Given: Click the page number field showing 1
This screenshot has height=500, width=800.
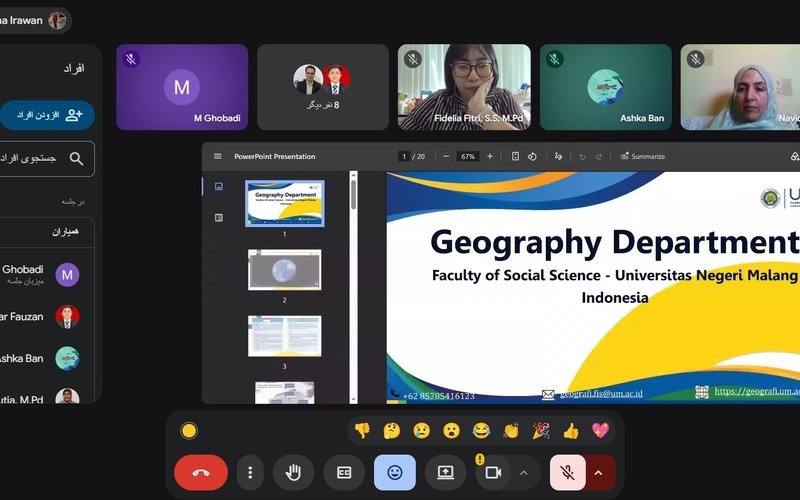Looking at the screenshot, I should tap(404, 156).
